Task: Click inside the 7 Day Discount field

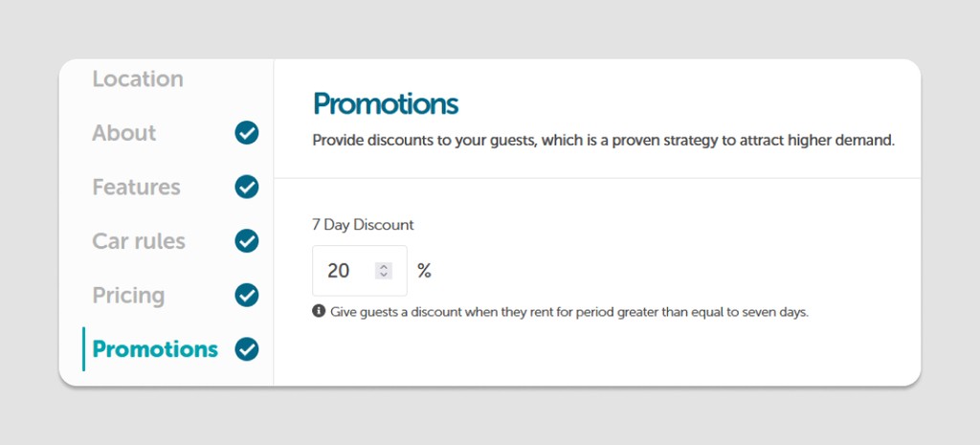Action: tap(345, 271)
